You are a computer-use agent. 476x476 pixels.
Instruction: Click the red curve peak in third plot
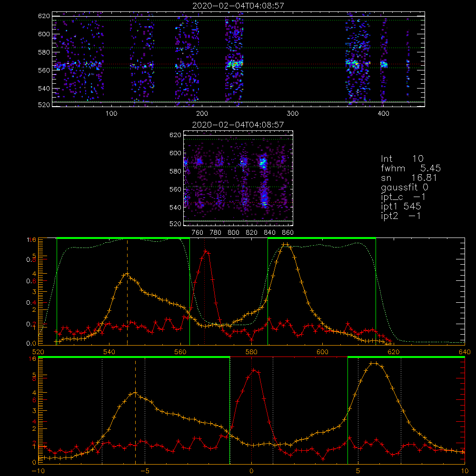click(206, 251)
